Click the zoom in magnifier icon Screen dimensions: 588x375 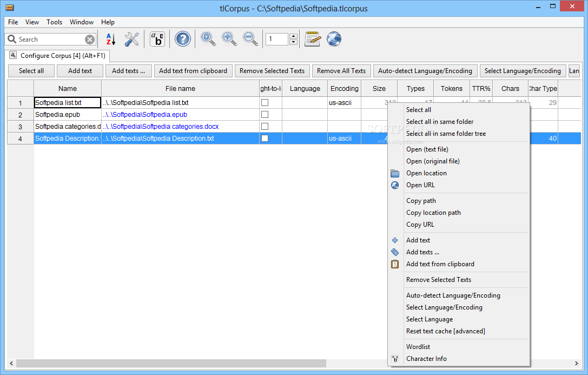(x=229, y=39)
